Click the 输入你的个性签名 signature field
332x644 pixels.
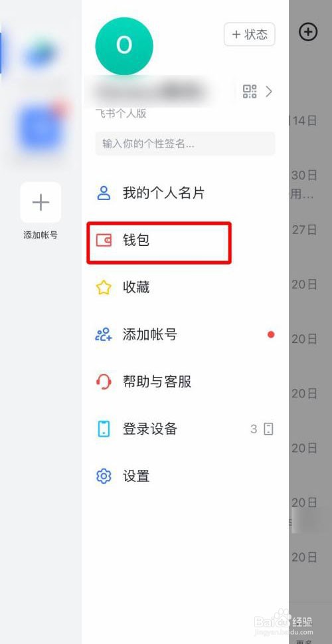click(185, 144)
